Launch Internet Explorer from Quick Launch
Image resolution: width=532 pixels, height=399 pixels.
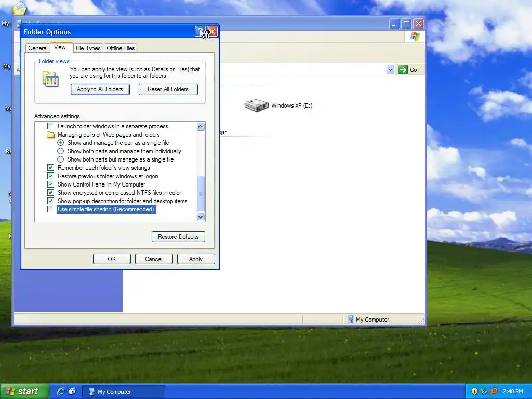click(x=61, y=391)
